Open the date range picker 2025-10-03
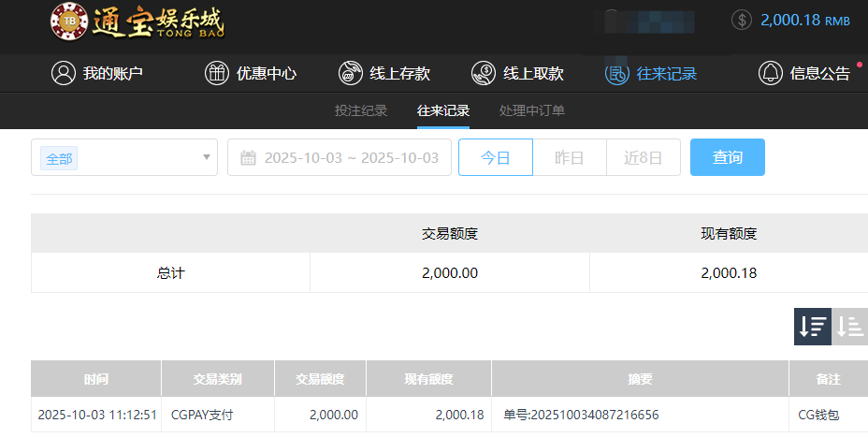868x438 pixels. tap(351, 157)
